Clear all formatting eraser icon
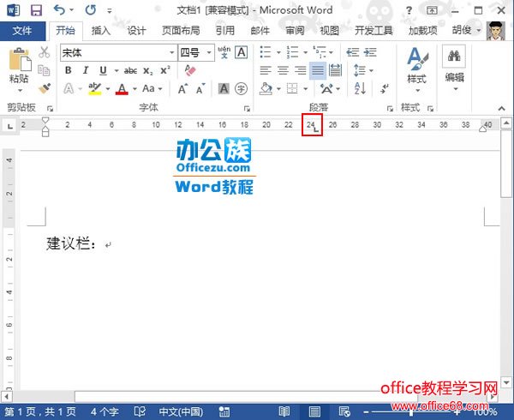Viewport: 514px width, 420px height. (190, 70)
